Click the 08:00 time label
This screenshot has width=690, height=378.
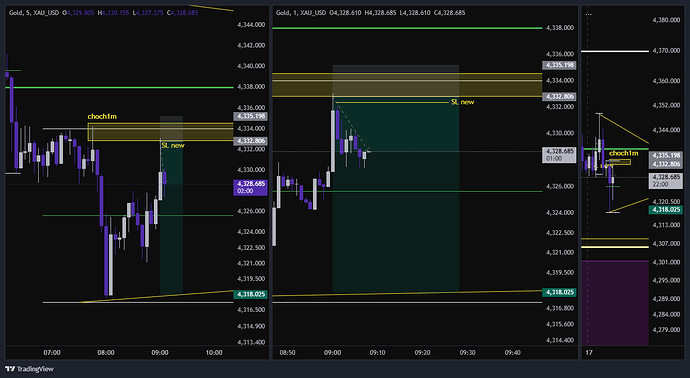point(106,352)
